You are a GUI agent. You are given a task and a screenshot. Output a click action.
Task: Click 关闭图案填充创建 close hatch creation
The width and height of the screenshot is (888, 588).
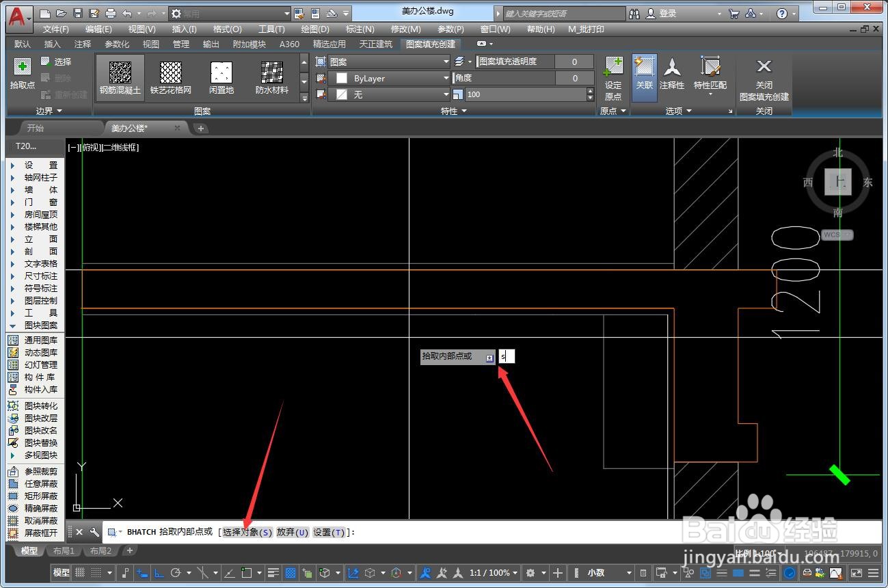764,79
